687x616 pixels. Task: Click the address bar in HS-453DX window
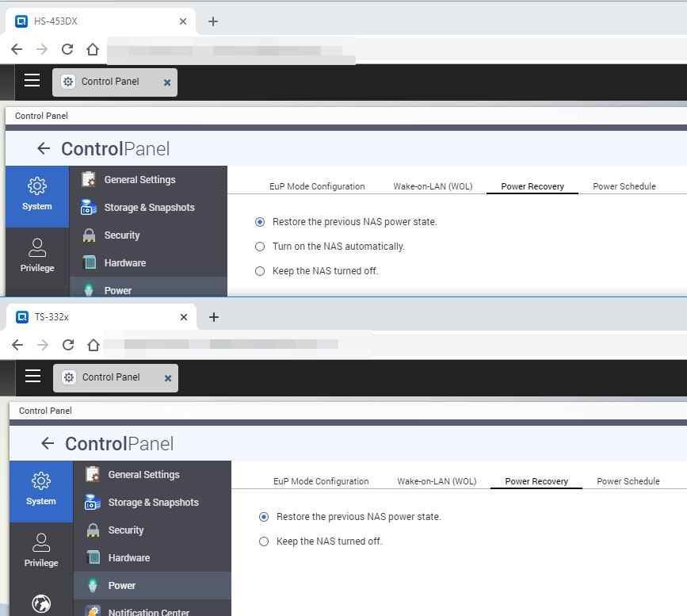tap(230, 49)
